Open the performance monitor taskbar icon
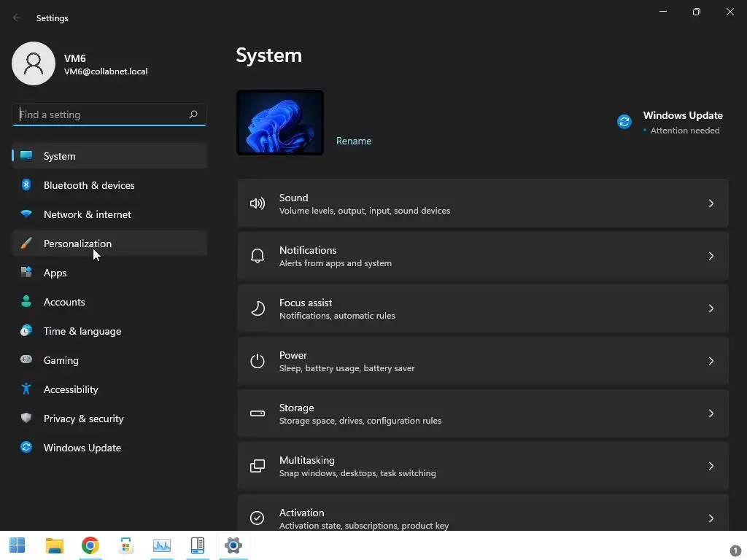The image size is (747, 560). point(161,545)
